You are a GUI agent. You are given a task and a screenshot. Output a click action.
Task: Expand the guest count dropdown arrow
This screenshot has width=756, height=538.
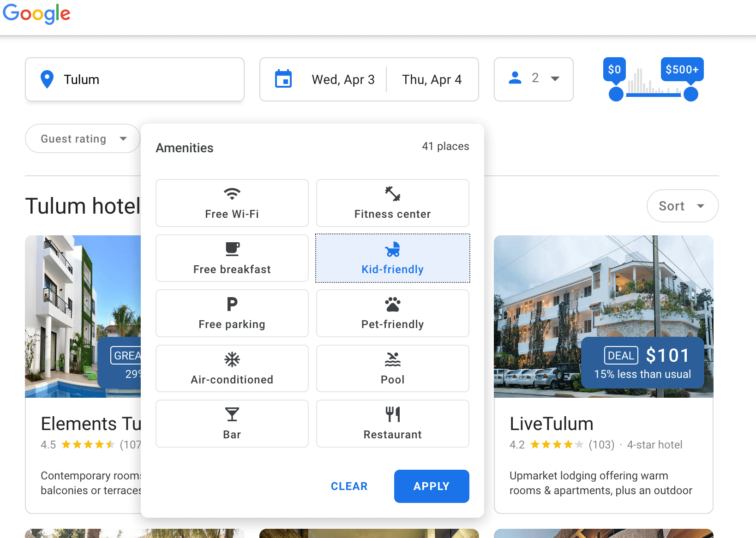pos(555,79)
